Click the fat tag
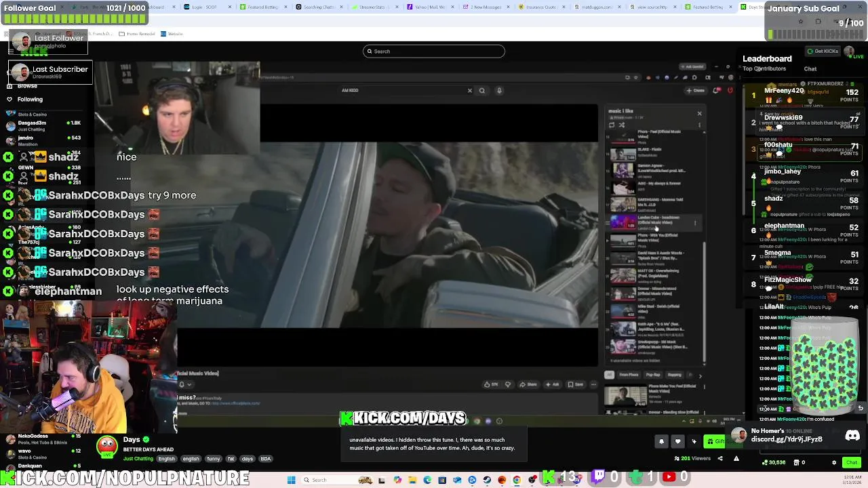868x488 pixels. coord(231,459)
